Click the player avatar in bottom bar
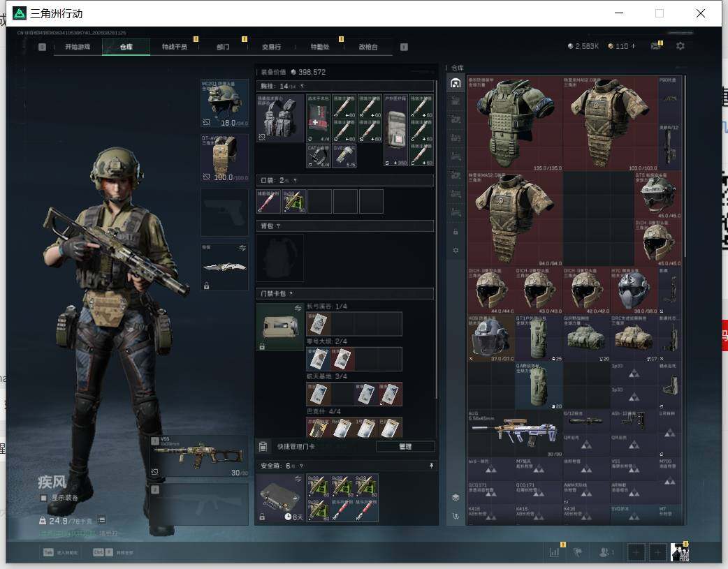 [680, 552]
